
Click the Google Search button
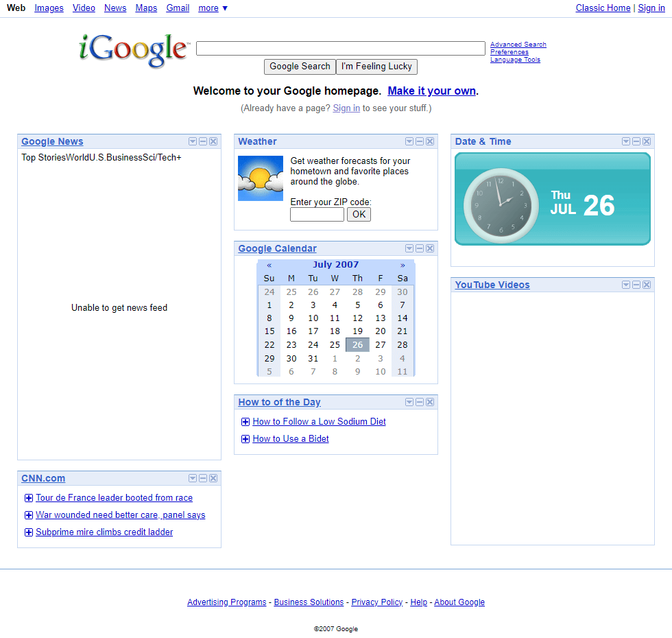tap(300, 67)
